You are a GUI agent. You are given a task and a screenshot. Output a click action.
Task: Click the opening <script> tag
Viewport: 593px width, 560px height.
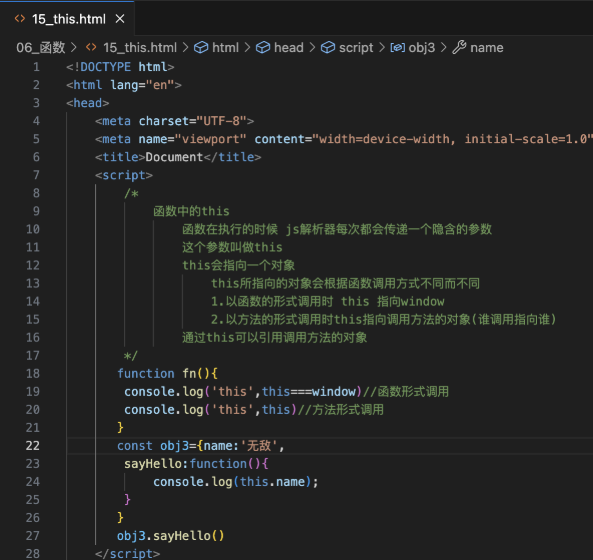click(124, 175)
